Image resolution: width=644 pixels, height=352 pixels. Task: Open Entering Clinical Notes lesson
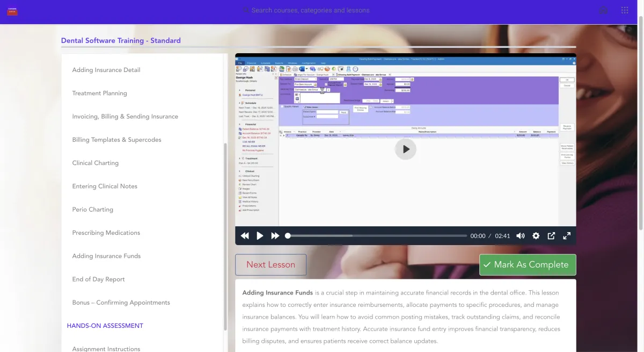pyautogui.click(x=105, y=186)
